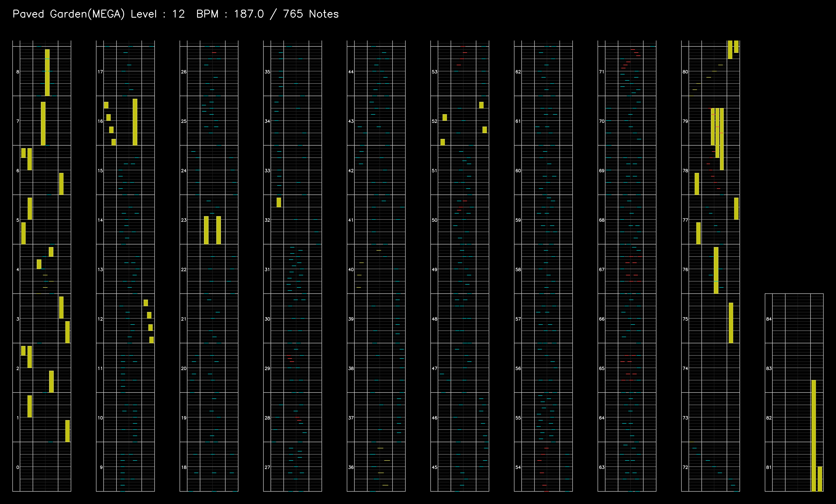Pick measure number 40 label
The image size is (836, 504).
pyautogui.click(x=351, y=270)
